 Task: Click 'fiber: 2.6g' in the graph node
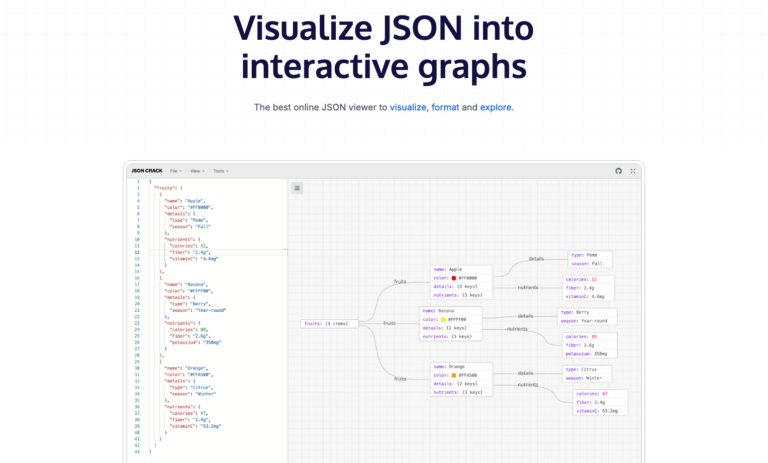(579, 345)
